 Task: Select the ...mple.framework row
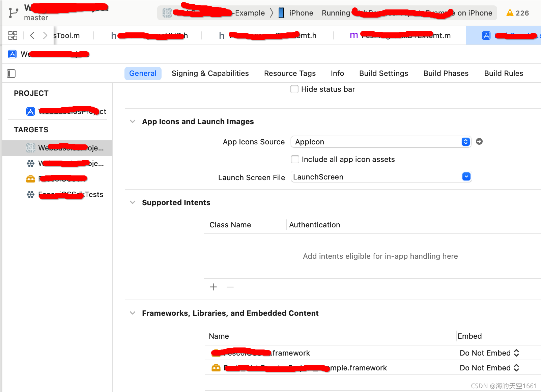(x=373, y=368)
